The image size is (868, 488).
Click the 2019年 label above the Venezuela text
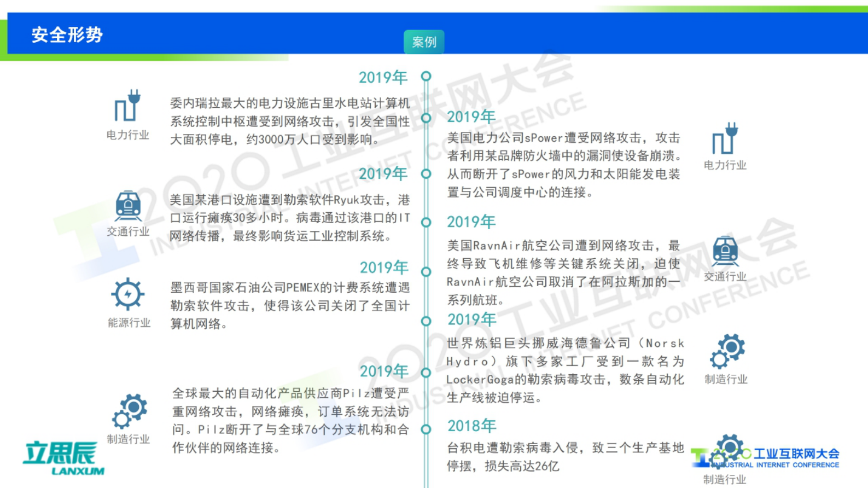pyautogui.click(x=383, y=77)
